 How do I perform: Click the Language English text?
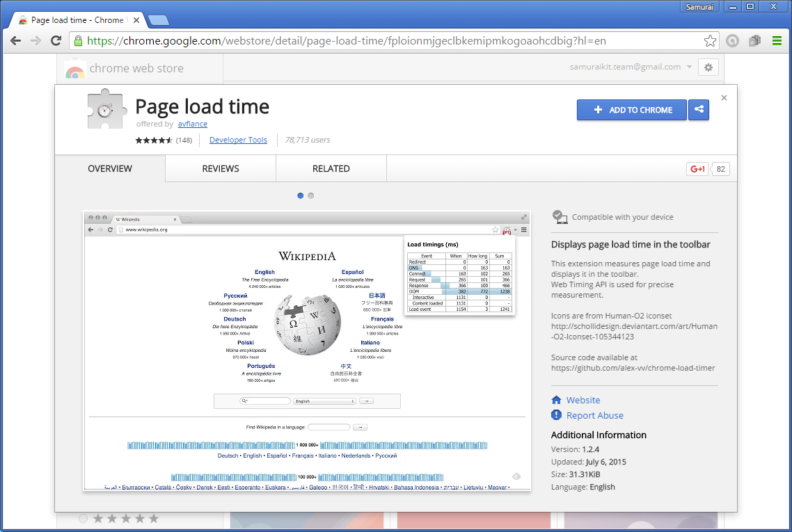pyautogui.click(x=583, y=487)
